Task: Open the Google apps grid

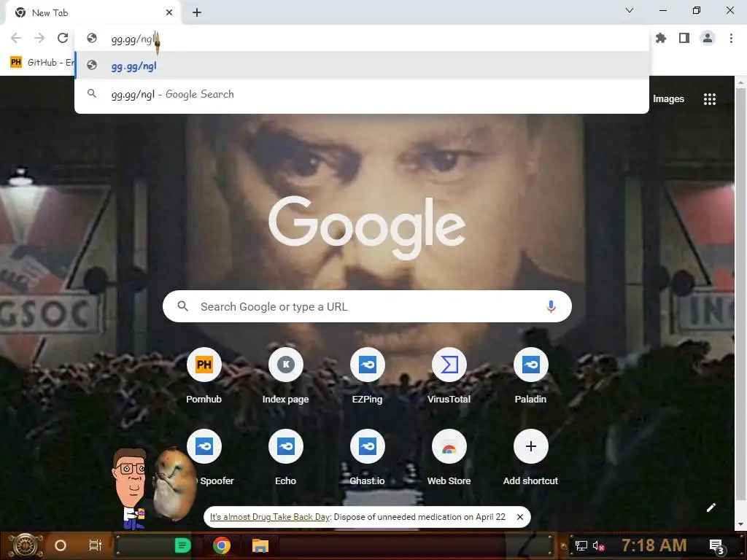Action: (x=709, y=99)
